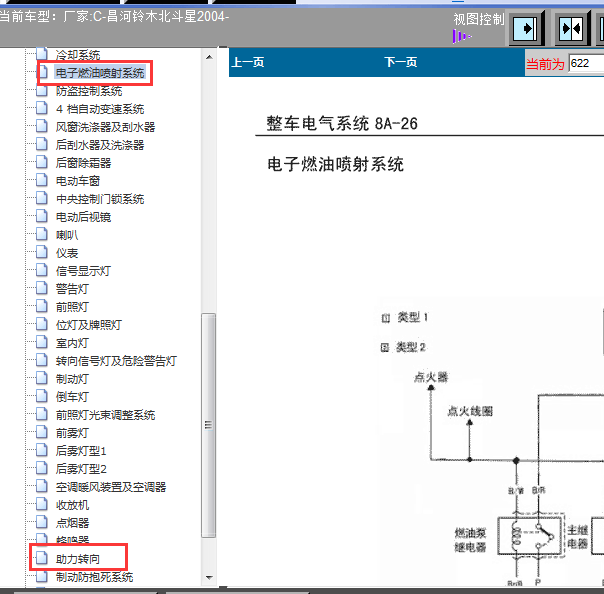Image resolution: width=604 pixels, height=594 pixels.
Task: Select 中央控制门锁系统 entry
Action: pyautogui.click(x=100, y=199)
